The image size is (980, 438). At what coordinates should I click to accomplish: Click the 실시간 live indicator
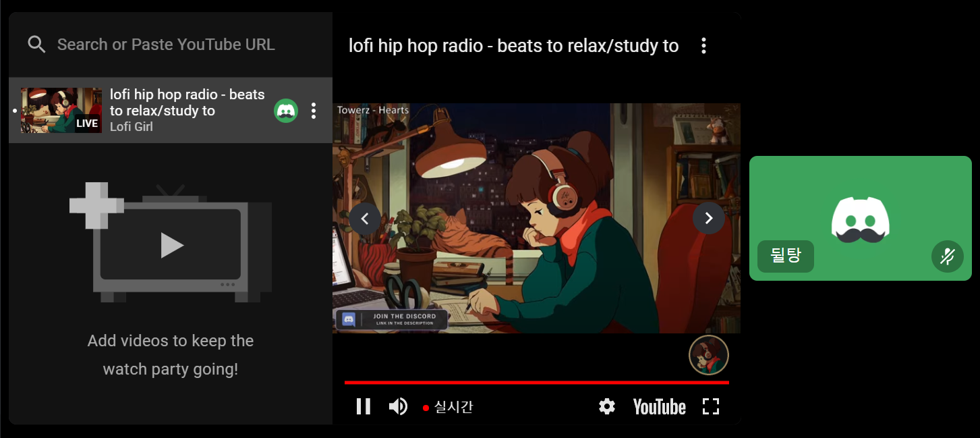(x=448, y=407)
